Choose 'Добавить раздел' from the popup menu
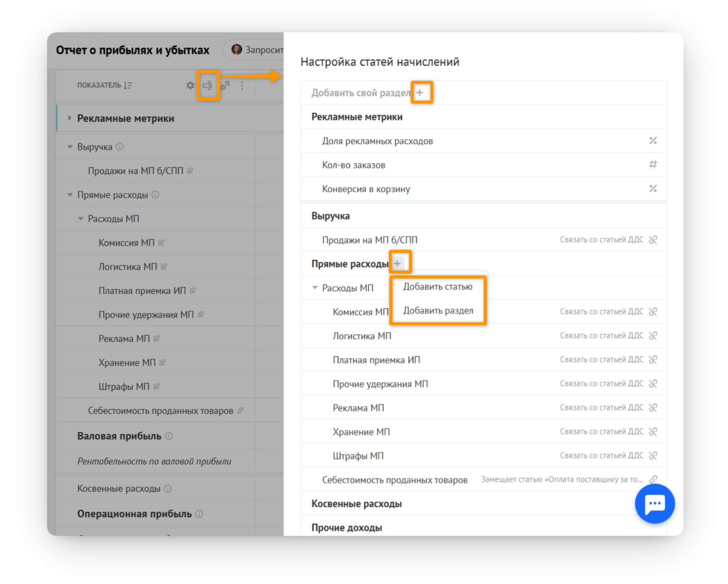Image resolution: width=728 pixels, height=584 pixels. [438, 311]
